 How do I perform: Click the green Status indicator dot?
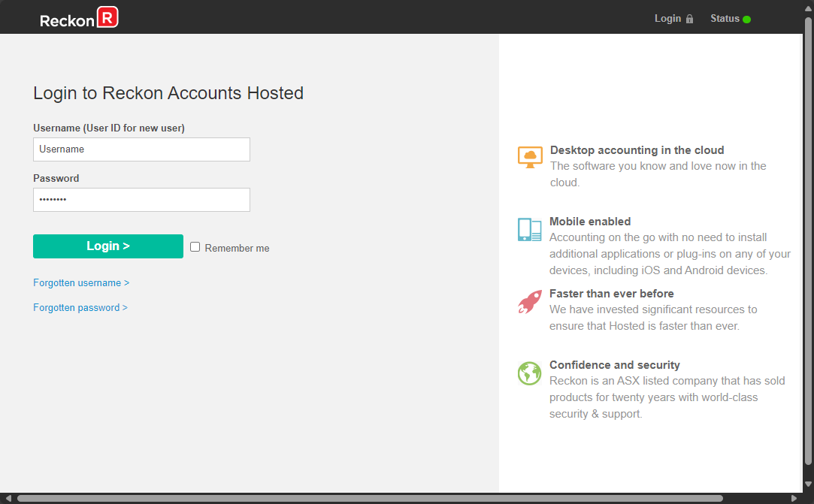coord(746,20)
